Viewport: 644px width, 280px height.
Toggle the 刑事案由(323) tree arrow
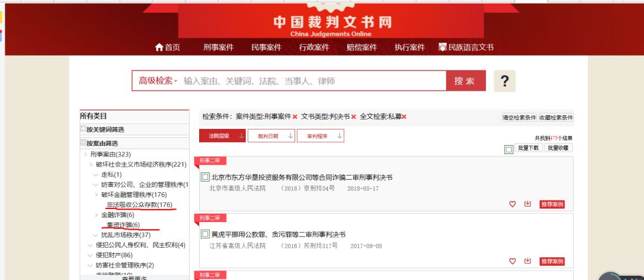coord(85,155)
